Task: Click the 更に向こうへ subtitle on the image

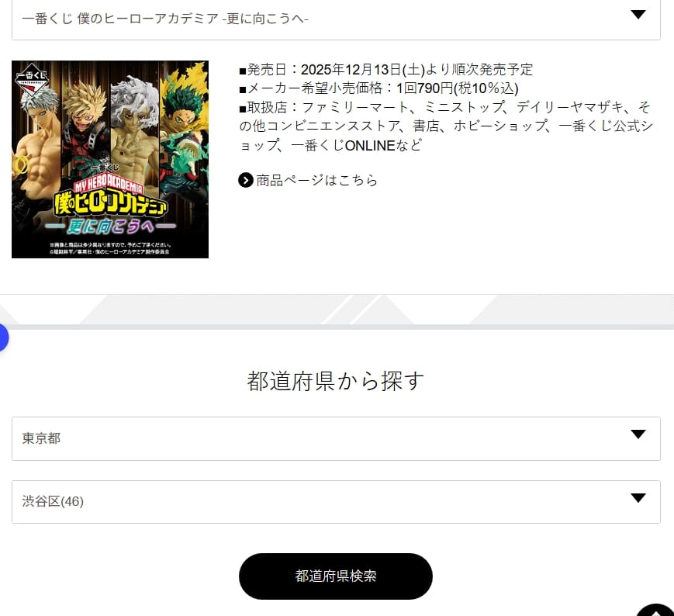Action: point(110,227)
